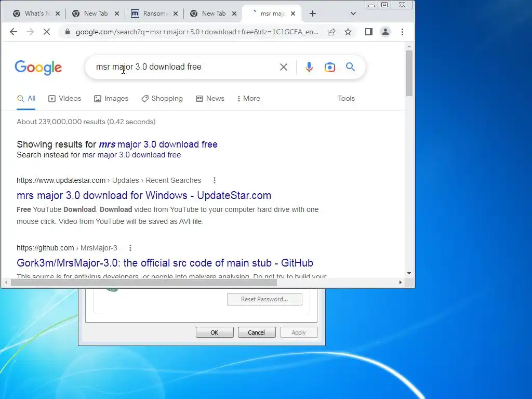Open Chrome's three-dot menu
The height and width of the screenshot is (399, 532).
[403, 32]
